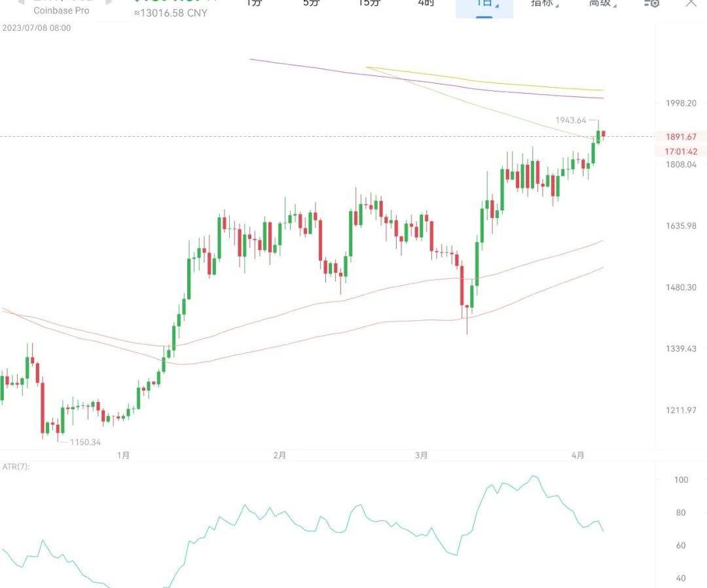Switch chart to the 4时 interval

426,3
